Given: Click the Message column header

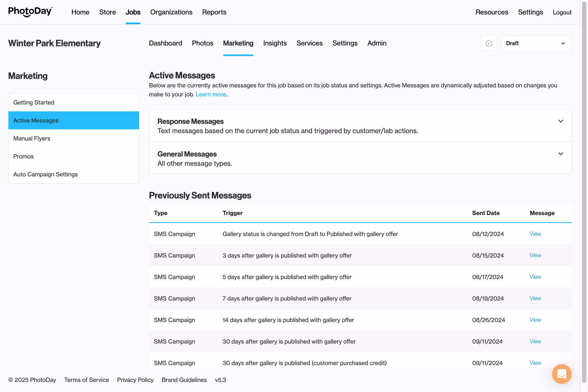Looking at the screenshot, I should click(542, 213).
